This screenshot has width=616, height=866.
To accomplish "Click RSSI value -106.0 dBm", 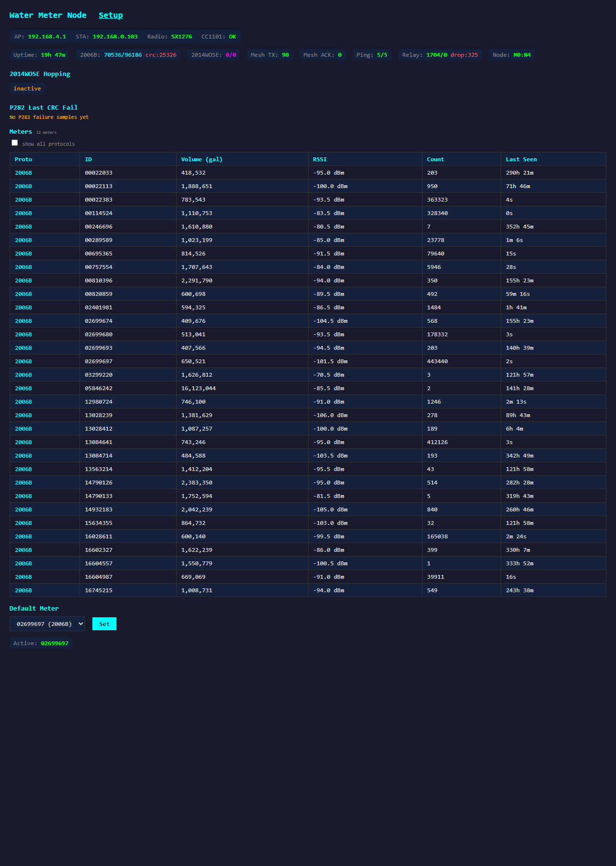I will [x=330, y=415].
